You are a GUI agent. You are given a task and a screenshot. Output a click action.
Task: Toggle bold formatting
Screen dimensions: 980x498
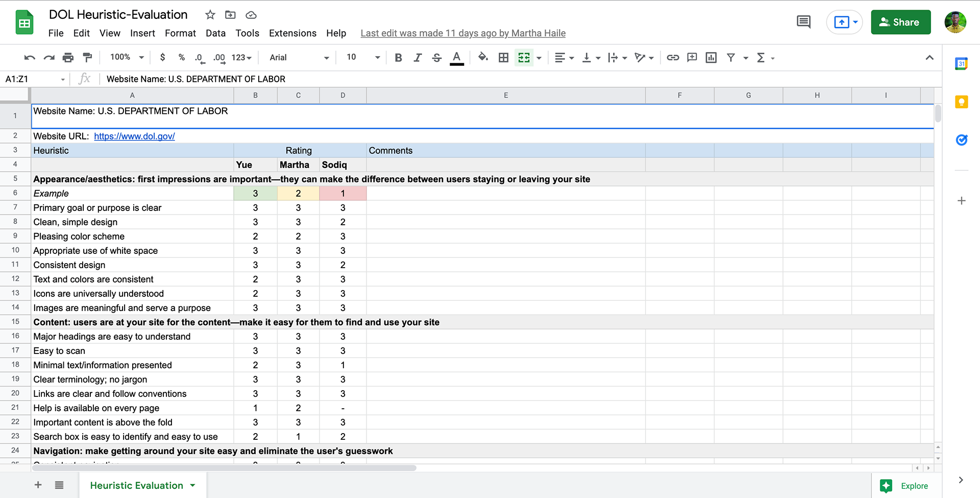pos(399,58)
